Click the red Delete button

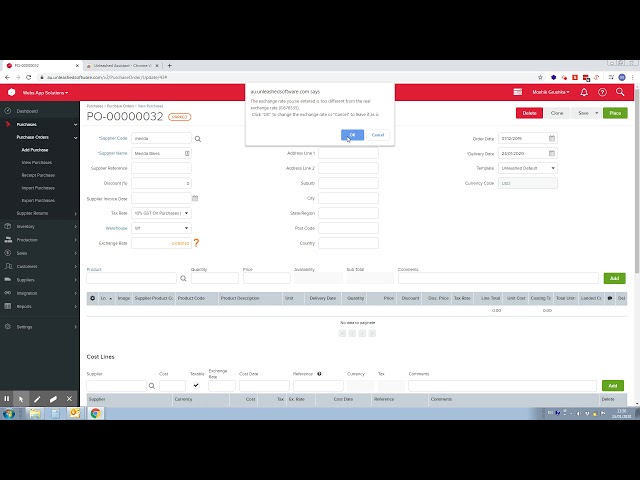coord(529,113)
